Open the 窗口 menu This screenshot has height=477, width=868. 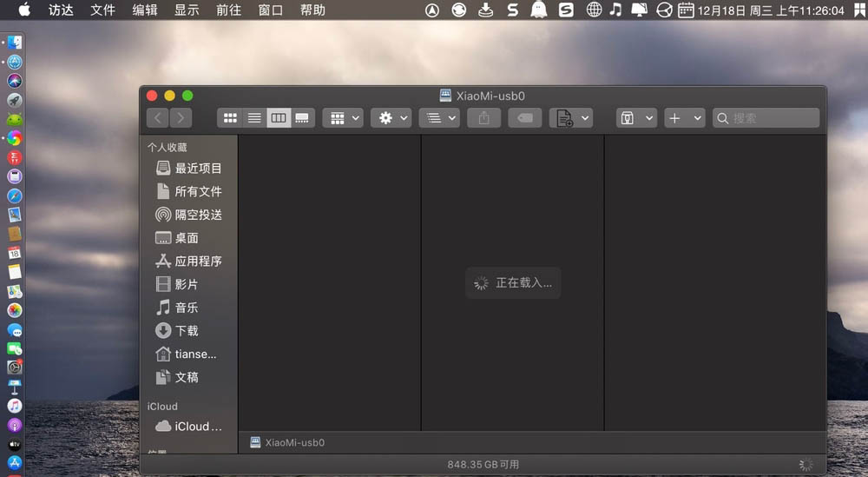tap(271, 10)
